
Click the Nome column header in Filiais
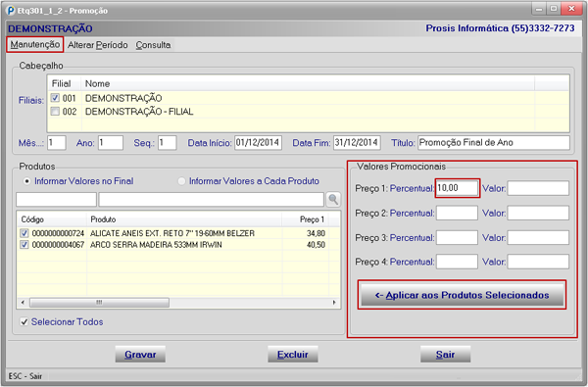(x=308, y=83)
